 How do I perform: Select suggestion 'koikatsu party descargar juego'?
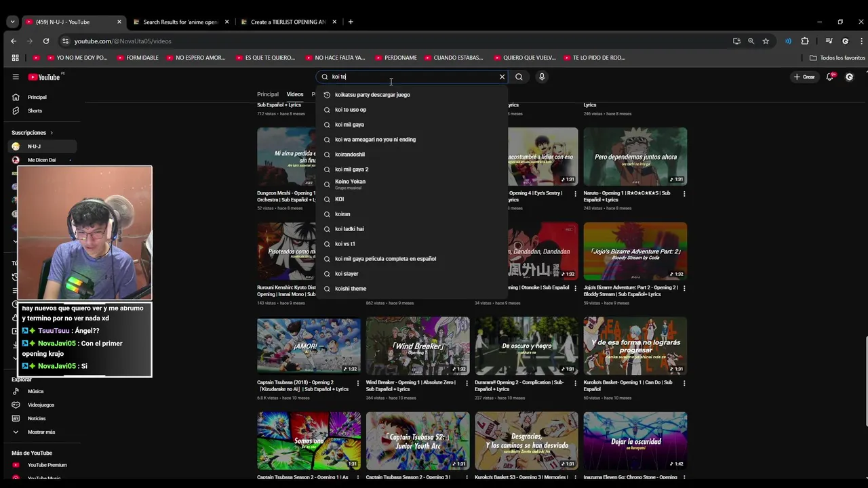coord(412,95)
